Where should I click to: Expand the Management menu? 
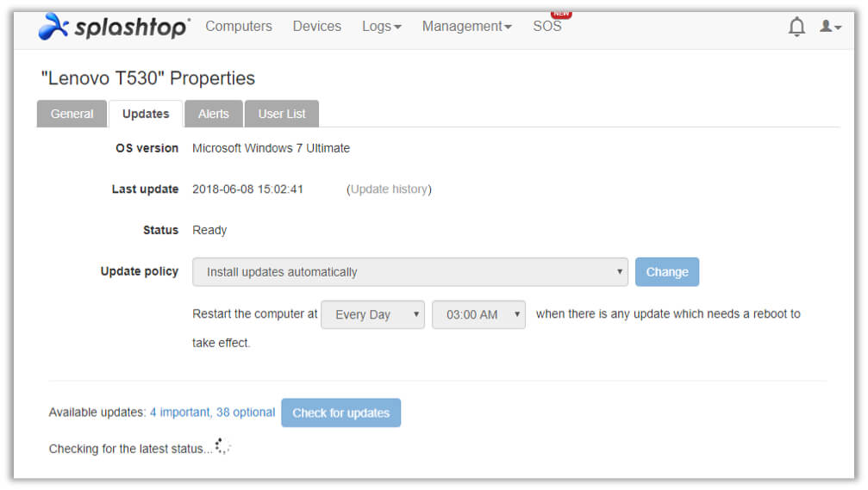(466, 26)
